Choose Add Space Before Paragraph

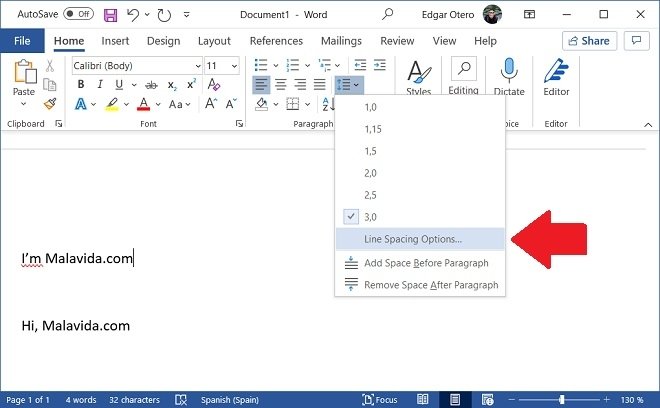(x=420, y=263)
